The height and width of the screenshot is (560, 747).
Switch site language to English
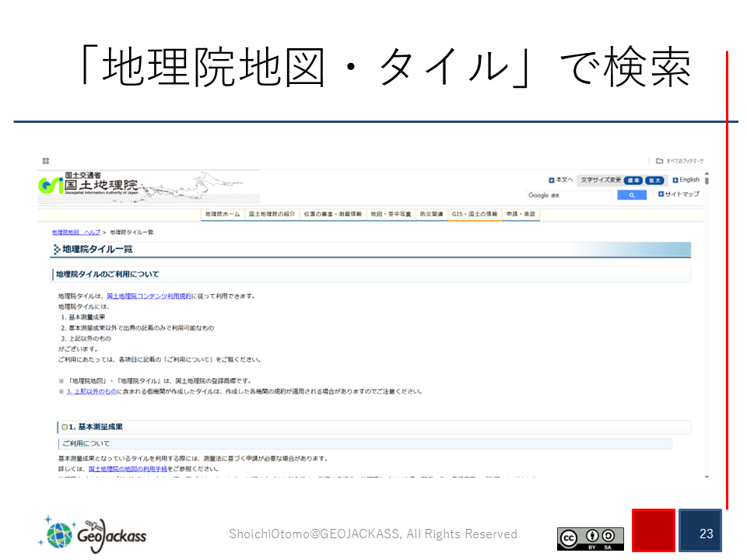tap(686, 180)
